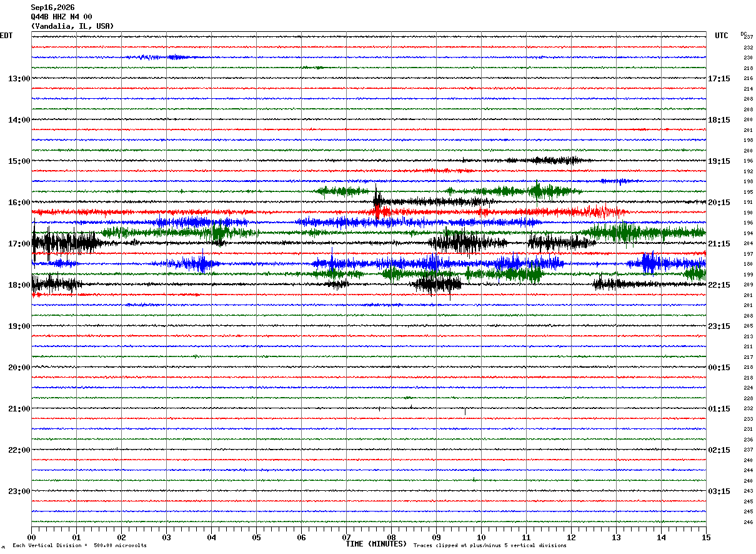The height and width of the screenshot is (554, 756).
Task: Click the UTC timezone label
Action: [x=722, y=36]
